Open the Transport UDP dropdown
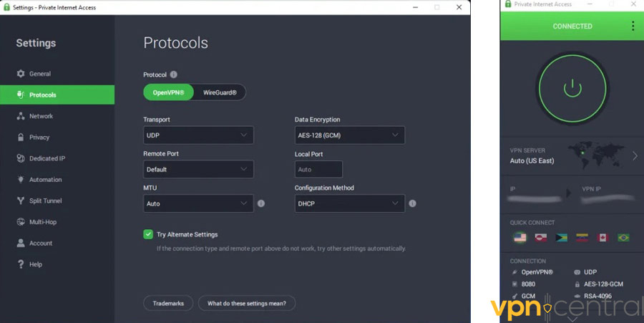 click(198, 135)
